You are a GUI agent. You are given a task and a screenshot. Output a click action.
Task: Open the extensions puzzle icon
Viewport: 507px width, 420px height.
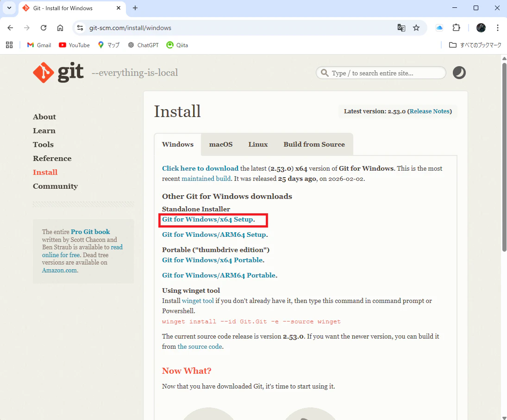pyautogui.click(x=456, y=28)
